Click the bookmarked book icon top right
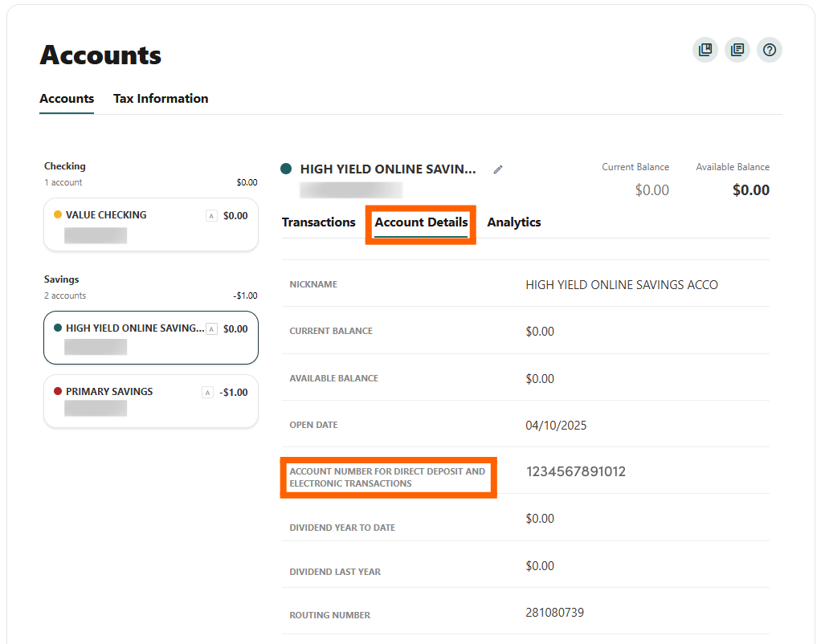Image resolution: width=821 pixels, height=644 pixels. coord(705,50)
